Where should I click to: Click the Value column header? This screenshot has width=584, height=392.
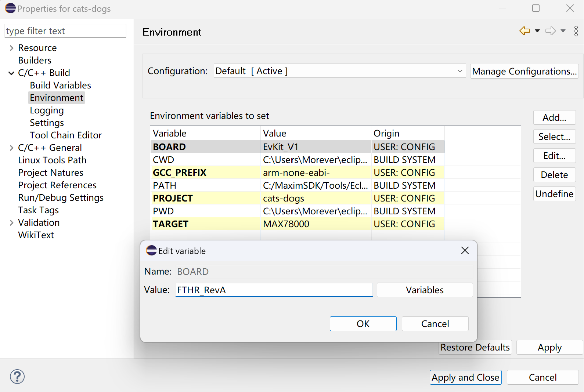pos(316,133)
